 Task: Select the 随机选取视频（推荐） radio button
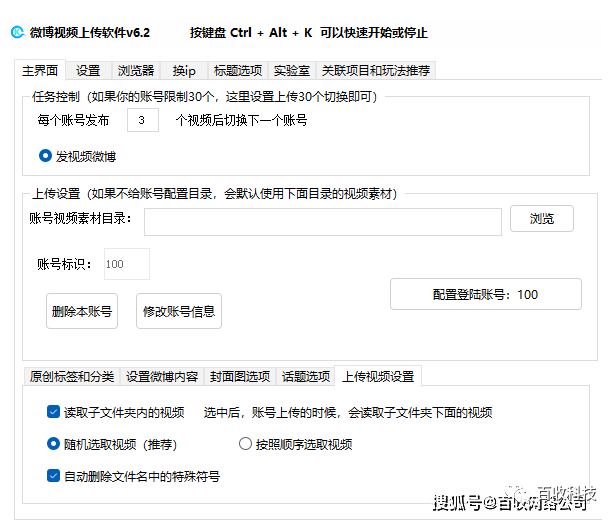(x=53, y=444)
